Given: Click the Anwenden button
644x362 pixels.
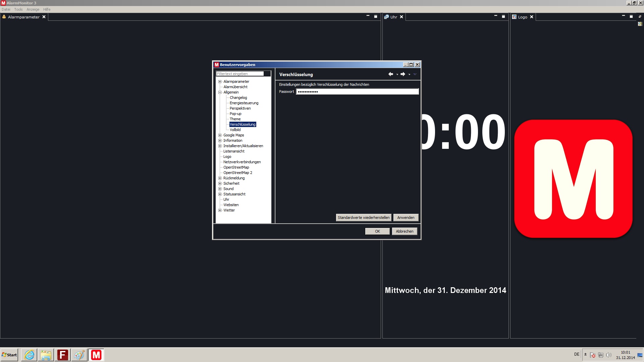Looking at the screenshot, I should coord(406,218).
